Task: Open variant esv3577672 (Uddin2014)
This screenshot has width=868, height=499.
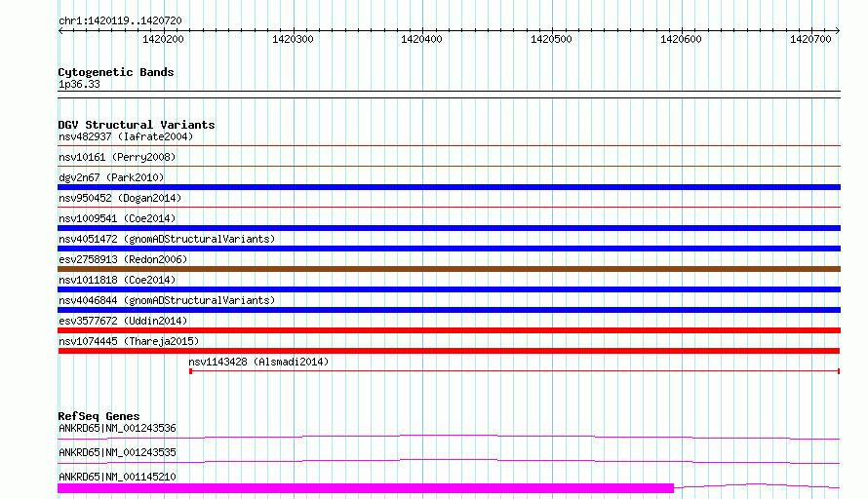Action: 123,321
